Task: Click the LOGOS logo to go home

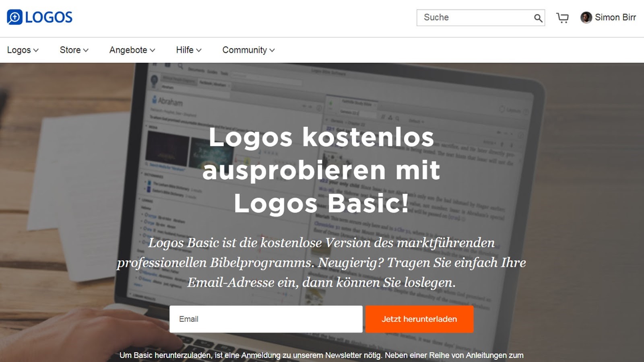Action: (40, 17)
